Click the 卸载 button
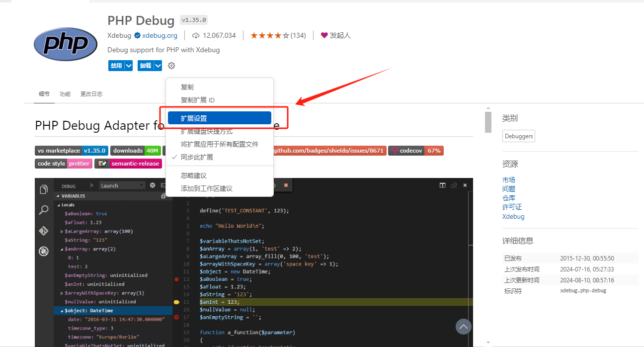This screenshot has height=347, width=644. tap(145, 66)
